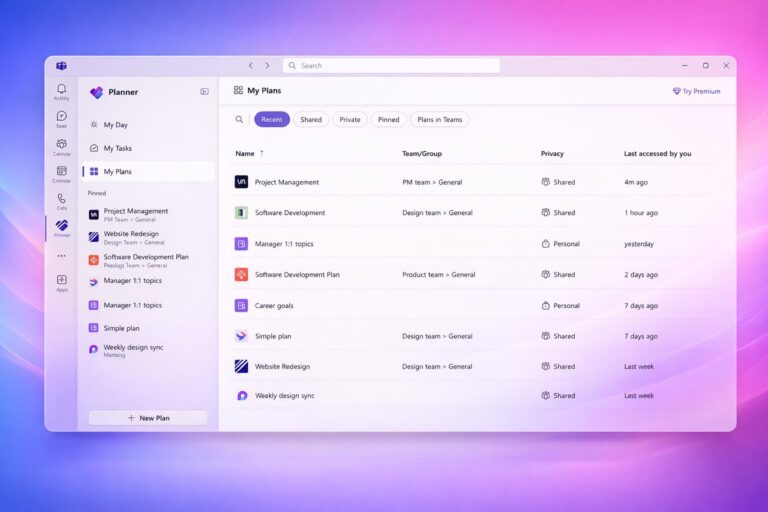Screen dimensions: 768x512
Task: Click 'Product team > General' group cell
Action: [x=438, y=275]
